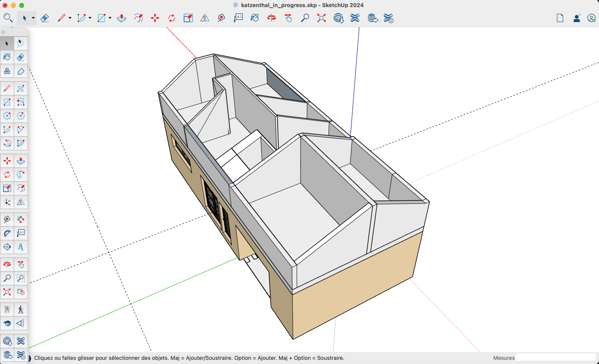Select the Position Camera tool
599x364 pixels.
click(x=7, y=309)
